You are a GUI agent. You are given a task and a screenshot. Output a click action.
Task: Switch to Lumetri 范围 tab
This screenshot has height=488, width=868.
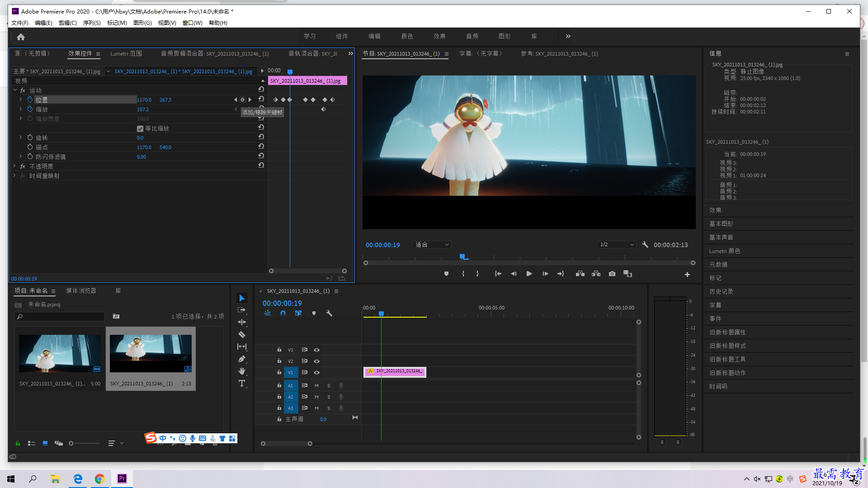pos(126,53)
